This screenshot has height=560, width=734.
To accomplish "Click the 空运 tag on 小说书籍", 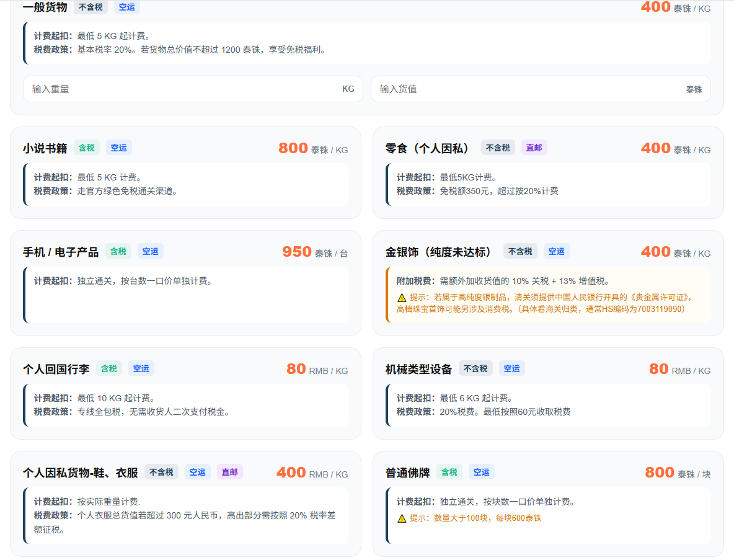I will click(x=119, y=148).
